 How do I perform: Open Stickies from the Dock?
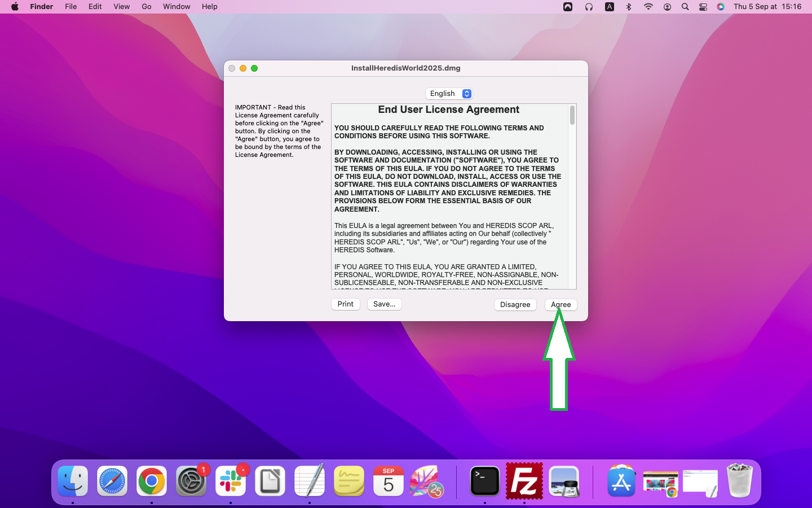[349, 481]
